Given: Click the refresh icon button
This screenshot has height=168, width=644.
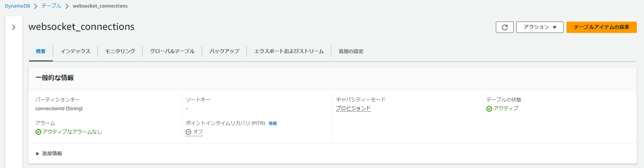Looking at the screenshot, I should [505, 27].
